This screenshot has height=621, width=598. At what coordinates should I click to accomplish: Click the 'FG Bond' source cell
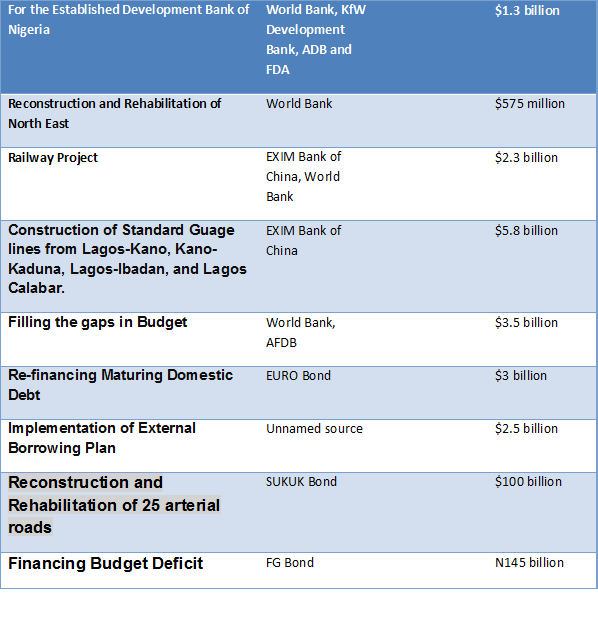pos(290,562)
